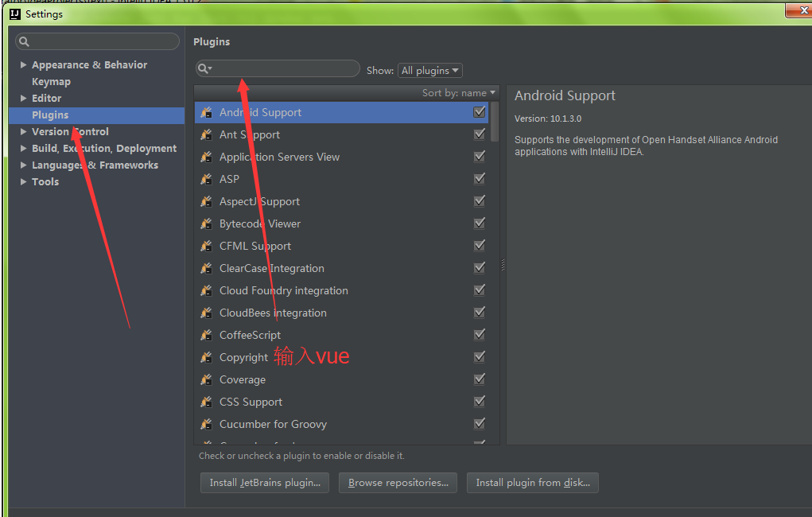Viewport: 812px width, 517px height.
Task: Click the Copyright plugin icon
Action: point(206,357)
